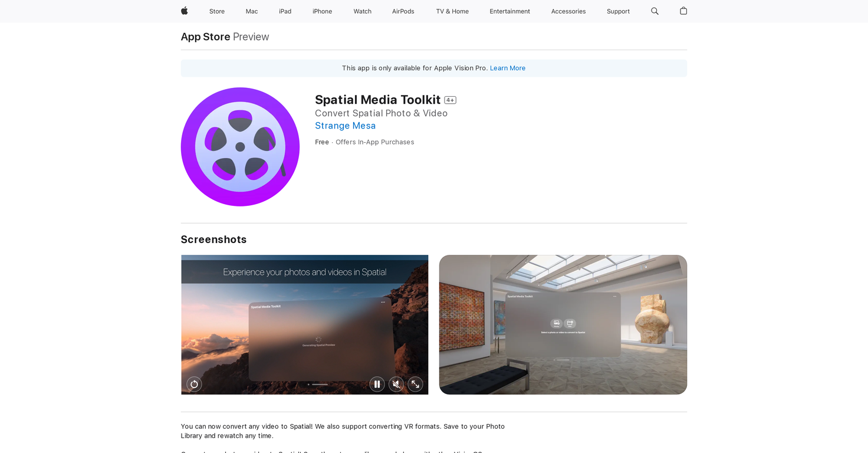Click the video progress bar
Image resolution: width=868 pixels, height=453 pixels.
click(320, 384)
